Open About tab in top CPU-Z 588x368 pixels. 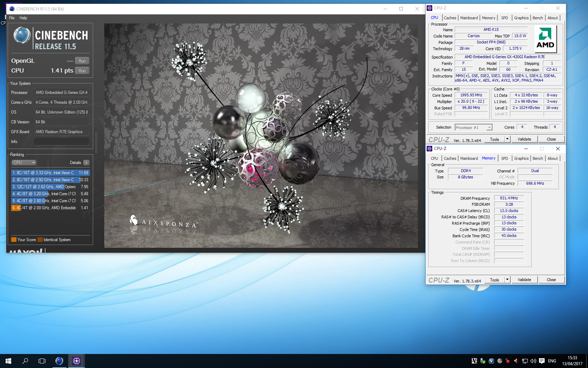pos(553,18)
